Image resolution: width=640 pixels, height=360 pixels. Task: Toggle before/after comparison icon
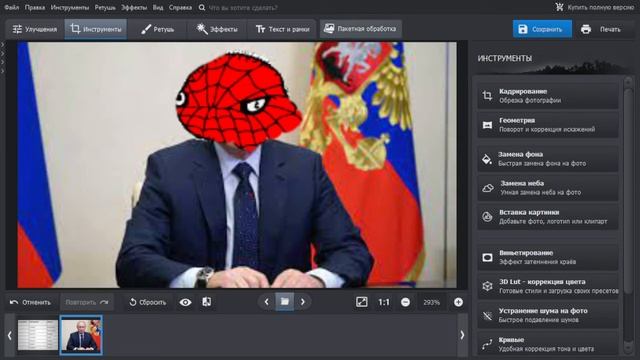(x=207, y=302)
